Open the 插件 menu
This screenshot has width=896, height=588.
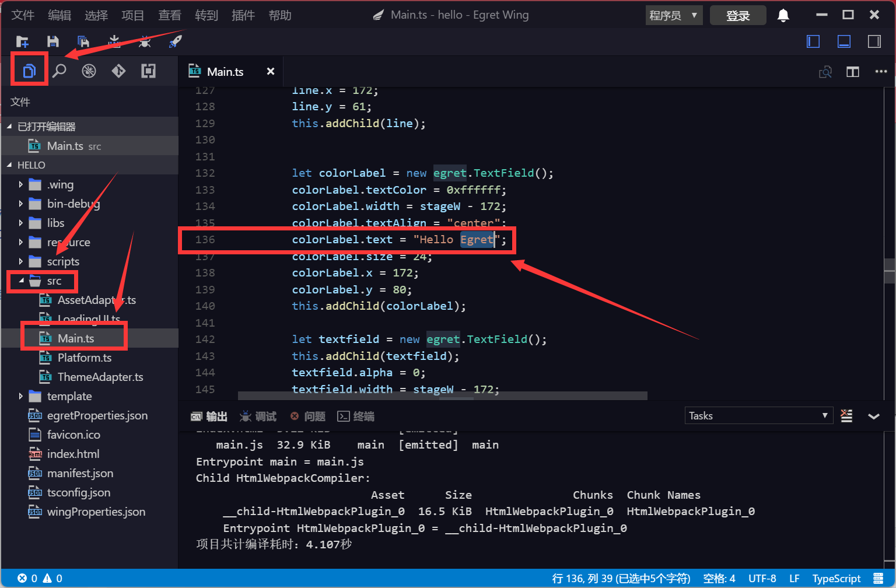(x=243, y=15)
